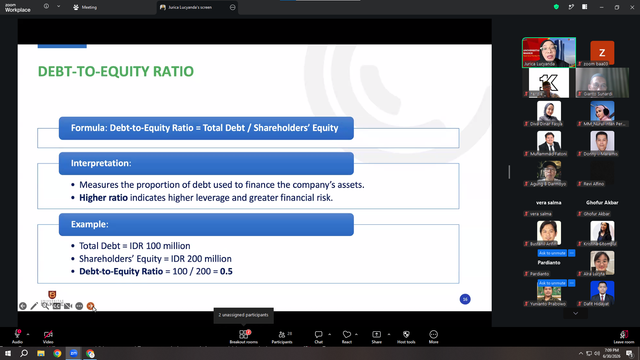The height and width of the screenshot is (360, 640).
Task: Open the Participants panel
Action: tap(282, 335)
